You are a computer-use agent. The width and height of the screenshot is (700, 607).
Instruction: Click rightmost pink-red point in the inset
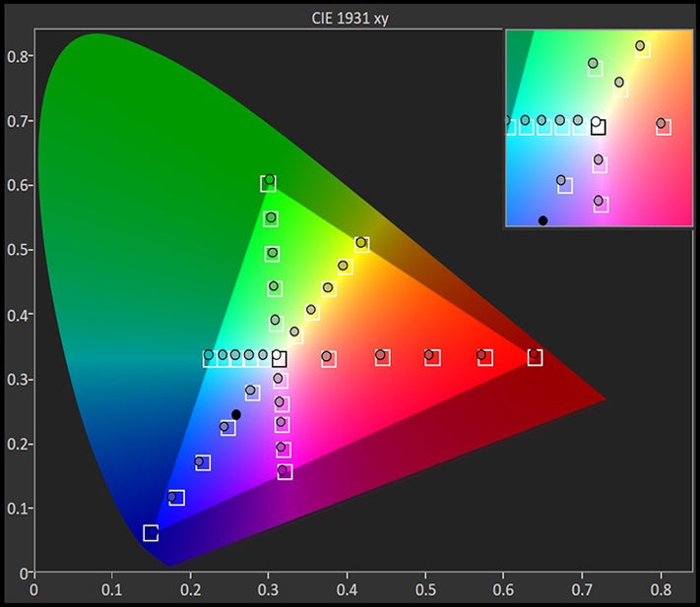pyautogui.click(x=664, y=127)
